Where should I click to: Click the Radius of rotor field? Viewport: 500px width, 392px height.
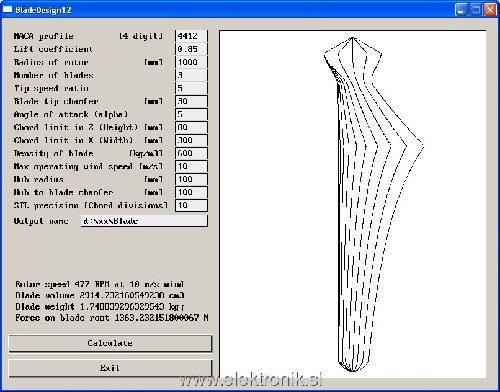click(191, 62)
